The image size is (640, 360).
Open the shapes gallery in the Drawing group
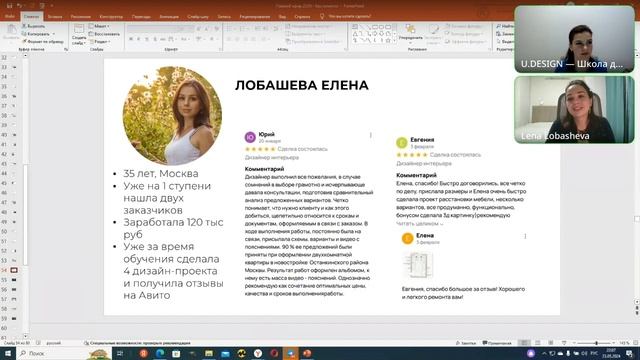(374, 34)
